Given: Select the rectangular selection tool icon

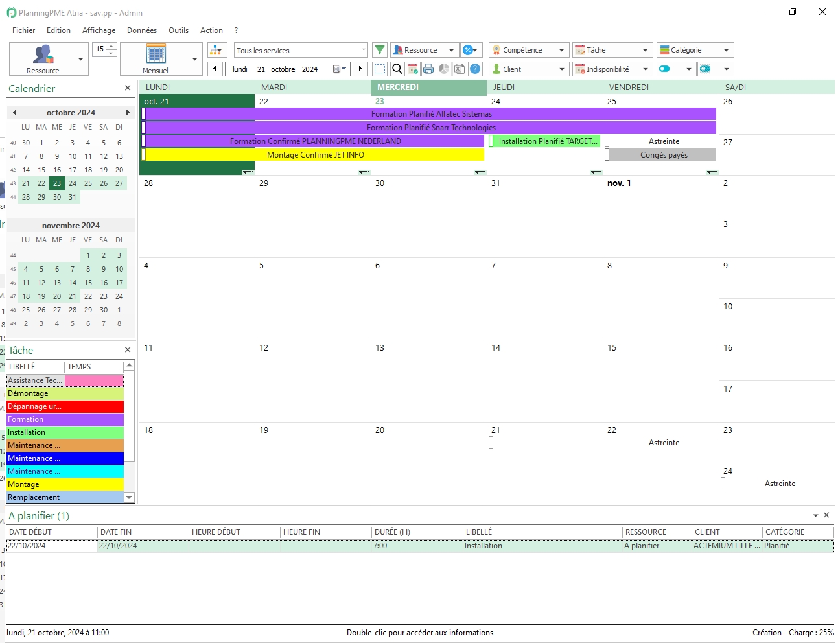Looking at the screenshot, I should [380, 69].
